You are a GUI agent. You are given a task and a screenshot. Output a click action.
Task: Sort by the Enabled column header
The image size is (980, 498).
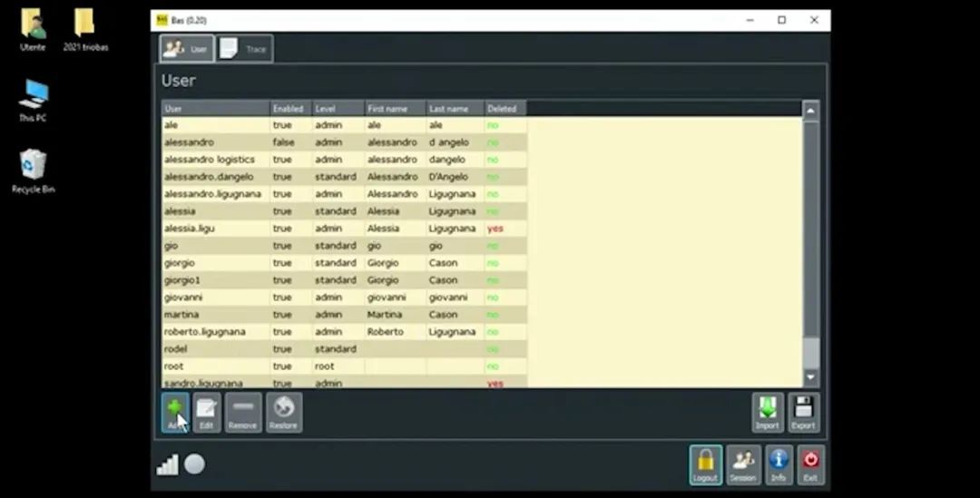click(290, 109)
